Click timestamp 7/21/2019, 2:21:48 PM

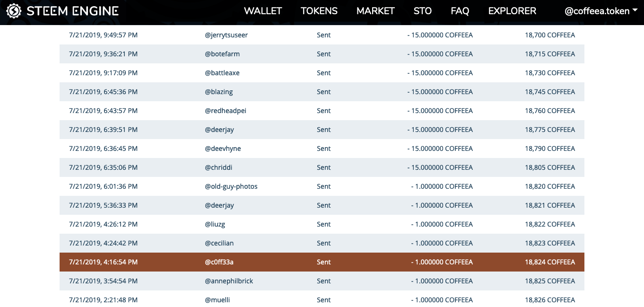point(103,300)
